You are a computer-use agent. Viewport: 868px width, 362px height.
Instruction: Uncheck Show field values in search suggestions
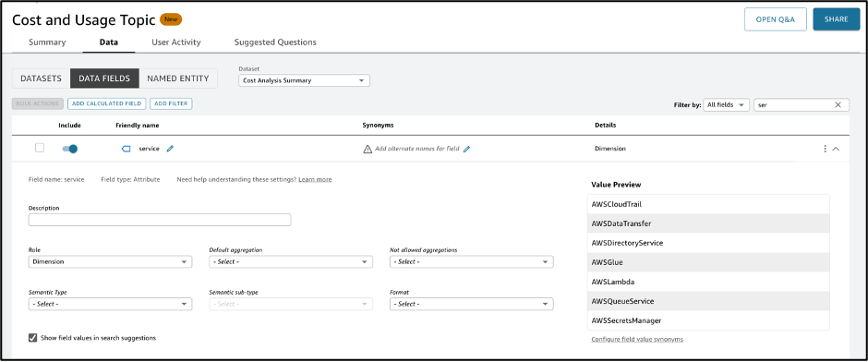point(32,338)
